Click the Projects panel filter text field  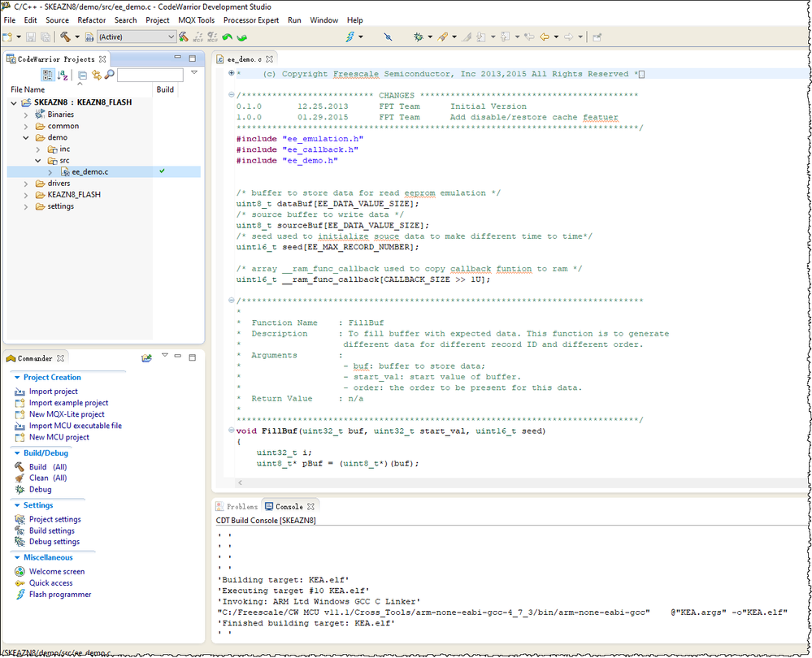point(150,76)
